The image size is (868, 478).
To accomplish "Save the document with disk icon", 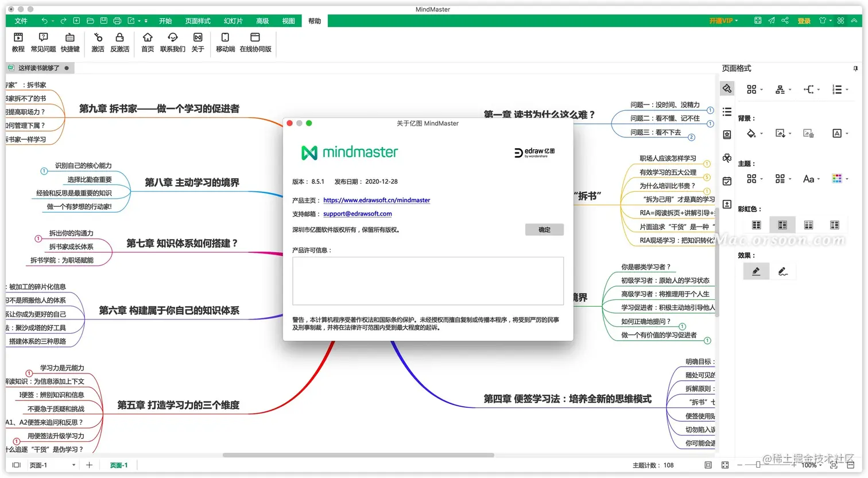I will click(x=104, y=21).
